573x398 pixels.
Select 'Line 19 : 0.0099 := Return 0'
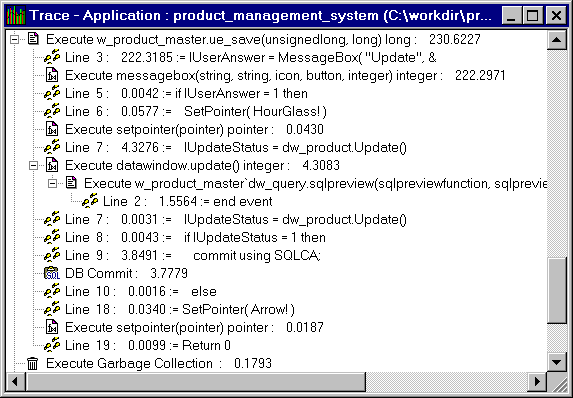coord(148,345)
